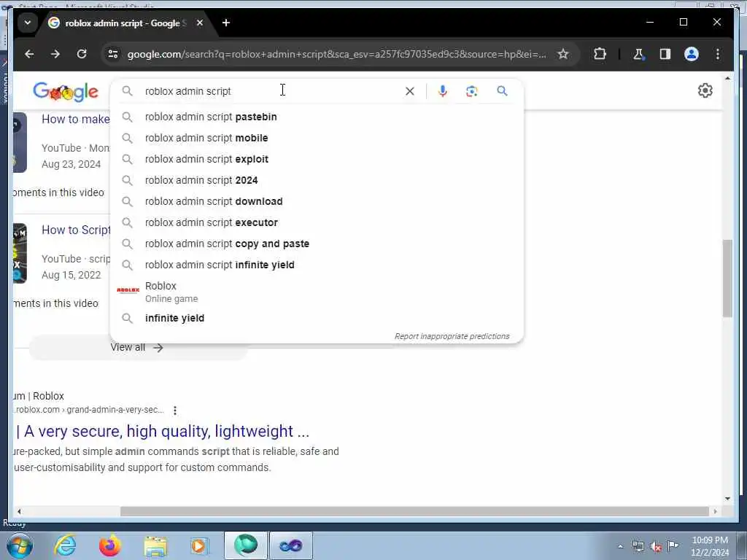Open the Windows Start menu orb
This screenshot has width=747, height=560.
tap(20, 545)
